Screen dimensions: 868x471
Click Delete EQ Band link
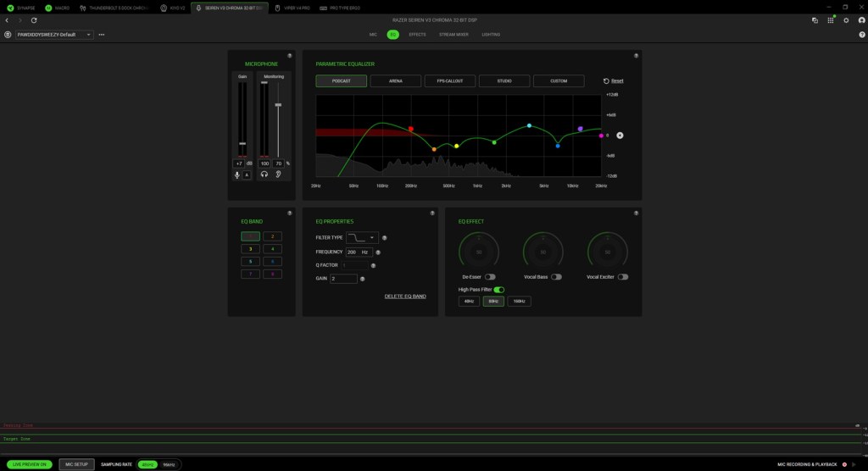(405, 296)
